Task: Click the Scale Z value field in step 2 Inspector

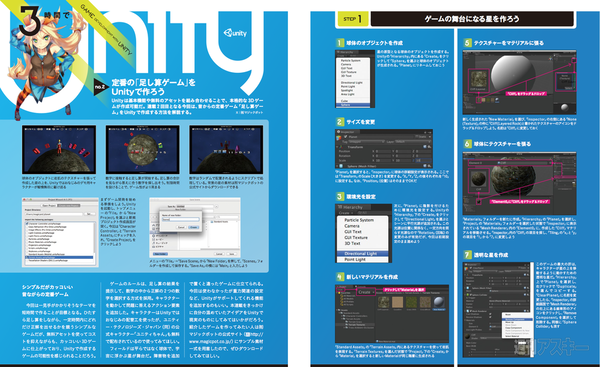Action: (x=423, y=160)
